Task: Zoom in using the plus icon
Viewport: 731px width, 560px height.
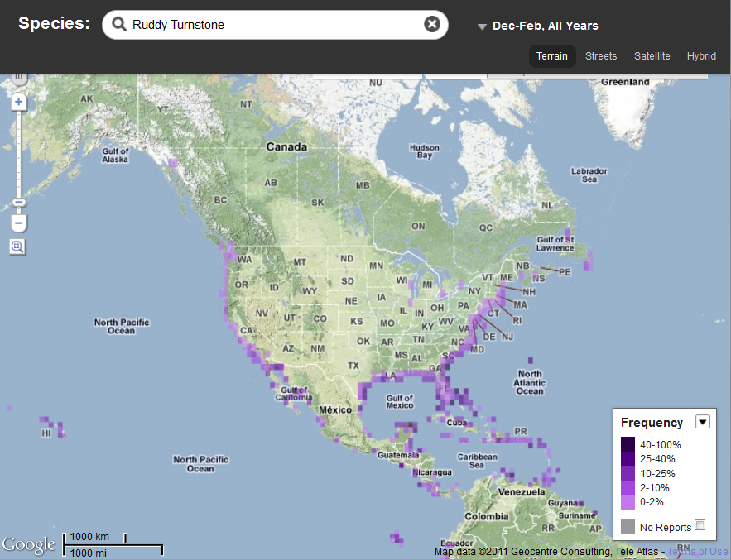Action: [x=18, y=102]
